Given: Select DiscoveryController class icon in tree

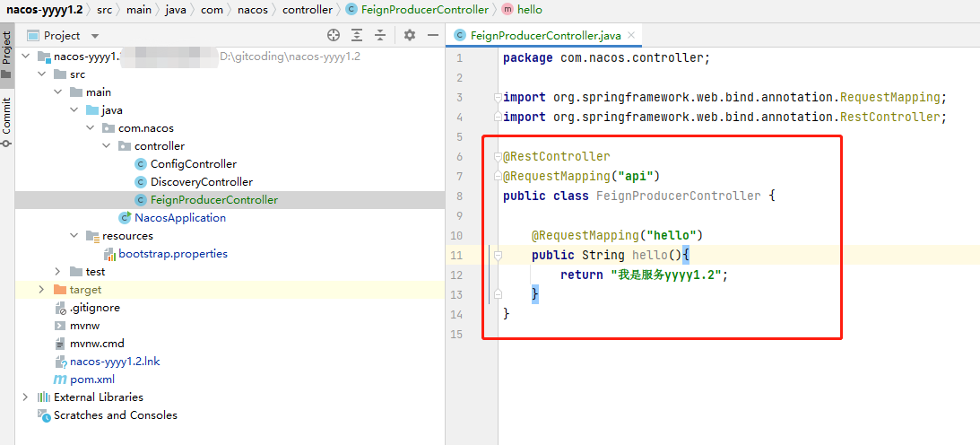Looking at the screenshot, I should [x=141, y=182].
